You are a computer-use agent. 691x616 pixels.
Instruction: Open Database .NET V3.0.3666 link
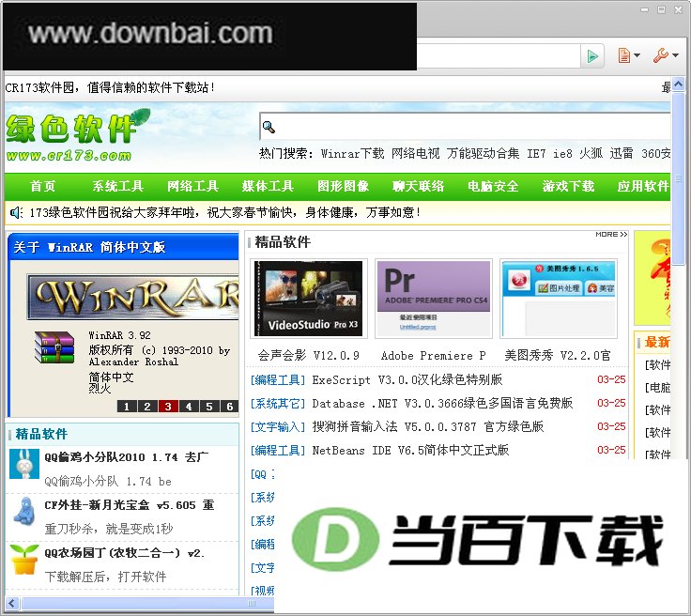point(442,404)
